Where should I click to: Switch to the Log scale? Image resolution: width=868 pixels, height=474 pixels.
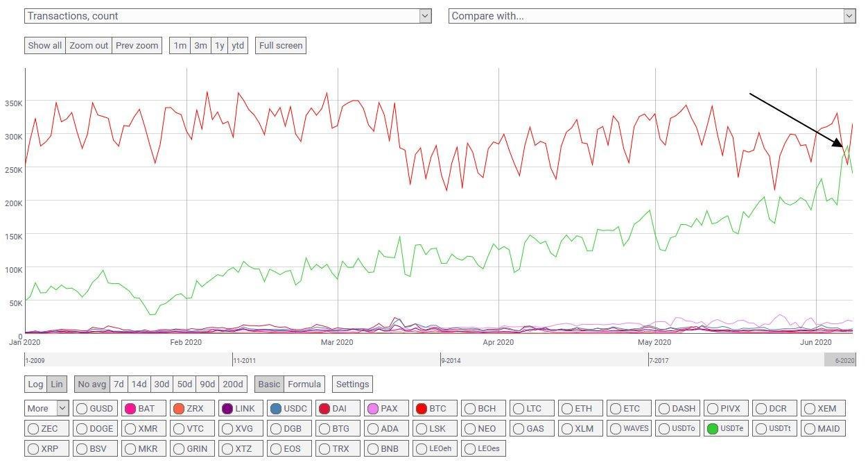click(x=35, y=384)
